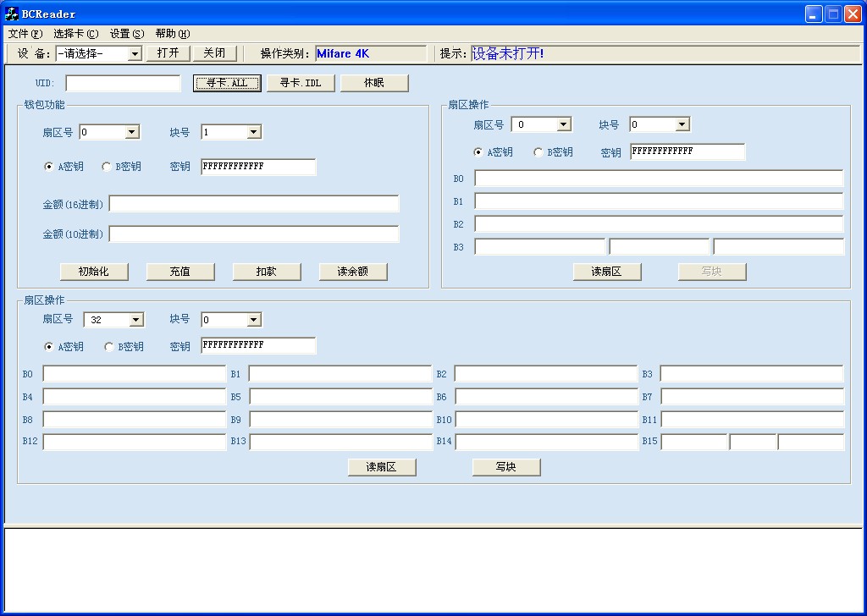Click the B1 field in upper-right panel

[659, 201]
